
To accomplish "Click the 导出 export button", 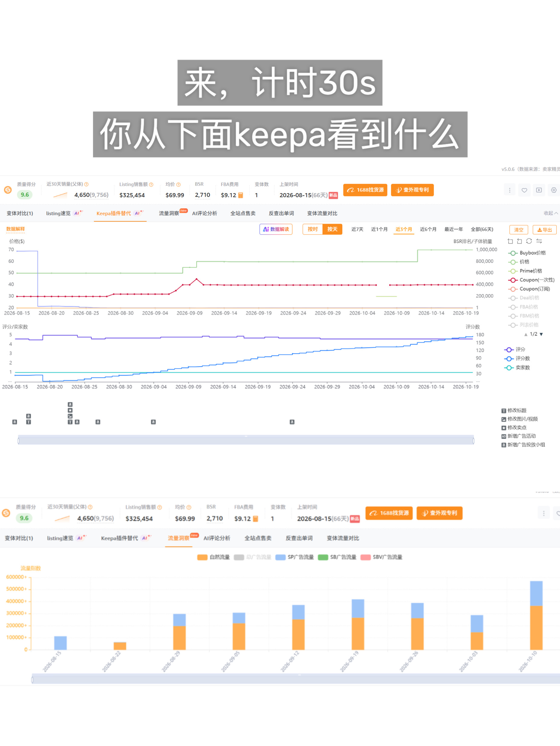I will click(545, 230).
